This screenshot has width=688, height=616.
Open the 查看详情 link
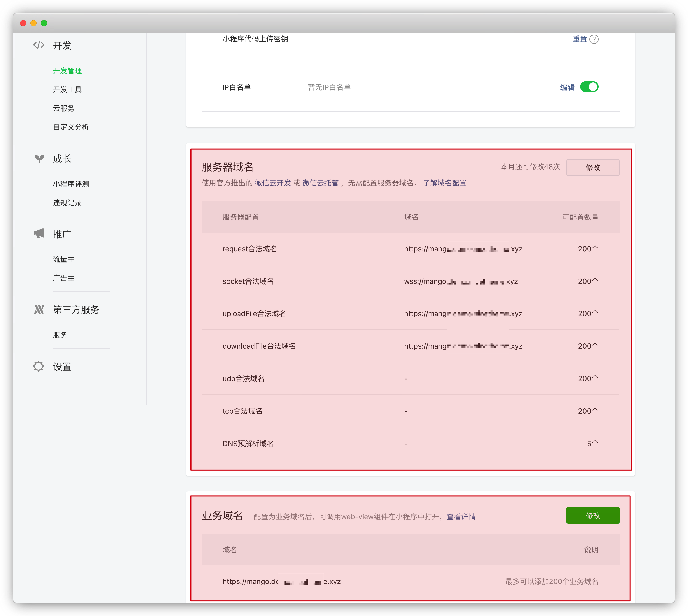pos(461,516)
